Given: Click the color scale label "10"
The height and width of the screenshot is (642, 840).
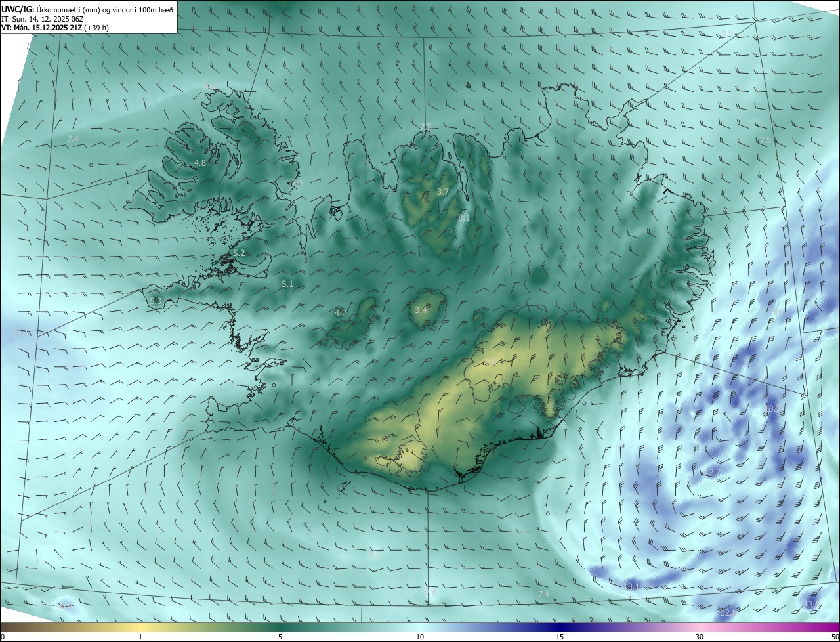Looking at the screenshot, I should tap(420, 637).
